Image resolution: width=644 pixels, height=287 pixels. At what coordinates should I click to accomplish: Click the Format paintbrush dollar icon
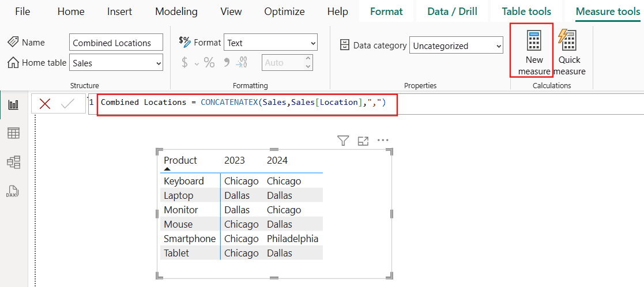pyautogui.click(x=185, y=41)
